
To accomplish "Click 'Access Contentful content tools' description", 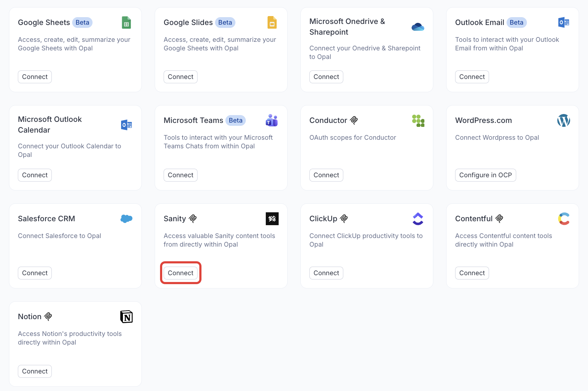I will [x=503, y=240].
